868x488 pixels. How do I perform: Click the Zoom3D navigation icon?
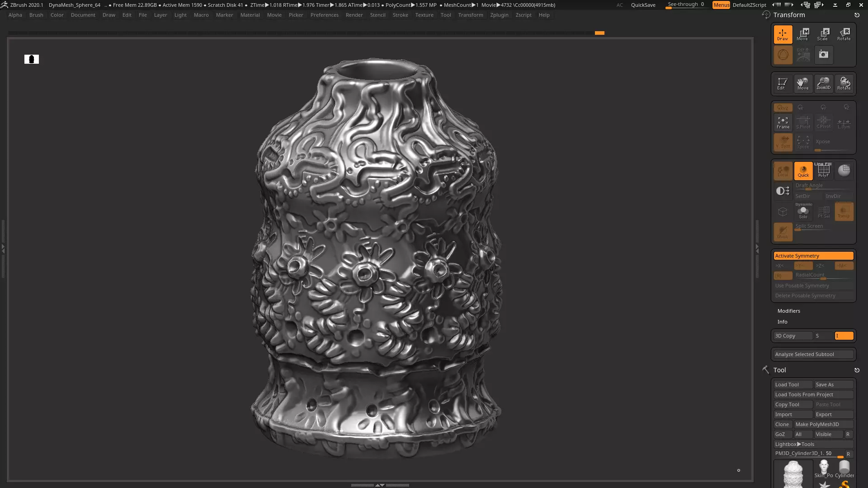(823, 83)
